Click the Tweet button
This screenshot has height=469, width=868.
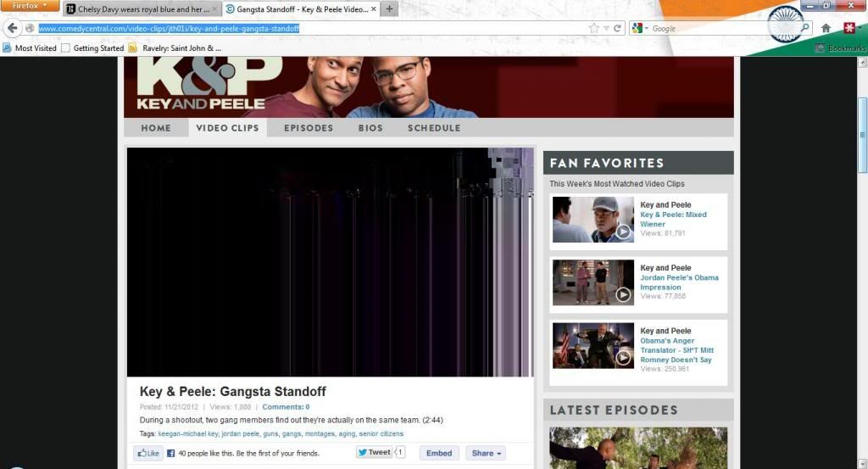[x=374, y=452]
